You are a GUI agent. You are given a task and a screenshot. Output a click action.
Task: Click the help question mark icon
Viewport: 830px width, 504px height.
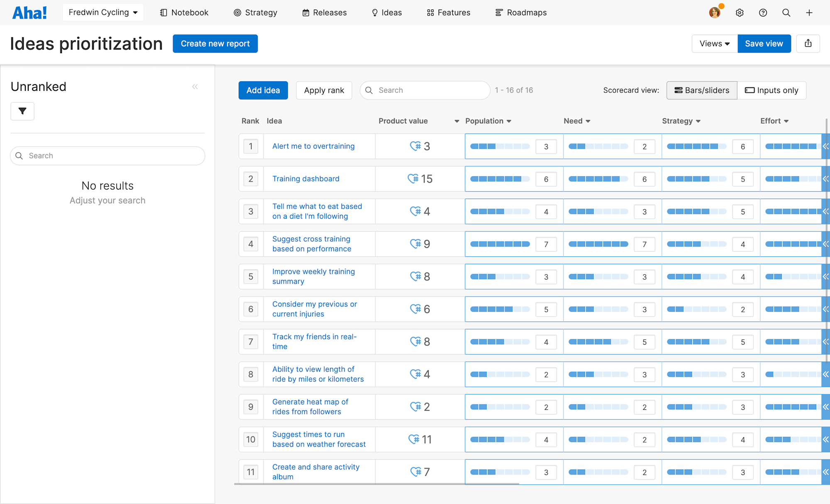coord(763,13)
